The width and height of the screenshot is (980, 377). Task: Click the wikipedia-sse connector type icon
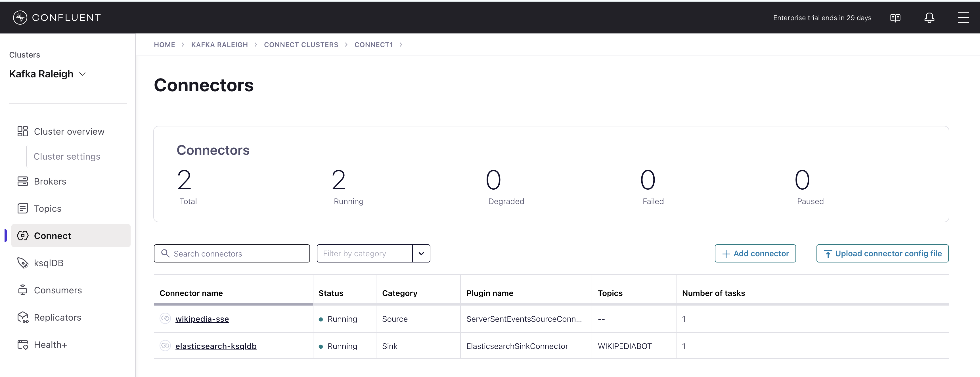click(165, 319)
